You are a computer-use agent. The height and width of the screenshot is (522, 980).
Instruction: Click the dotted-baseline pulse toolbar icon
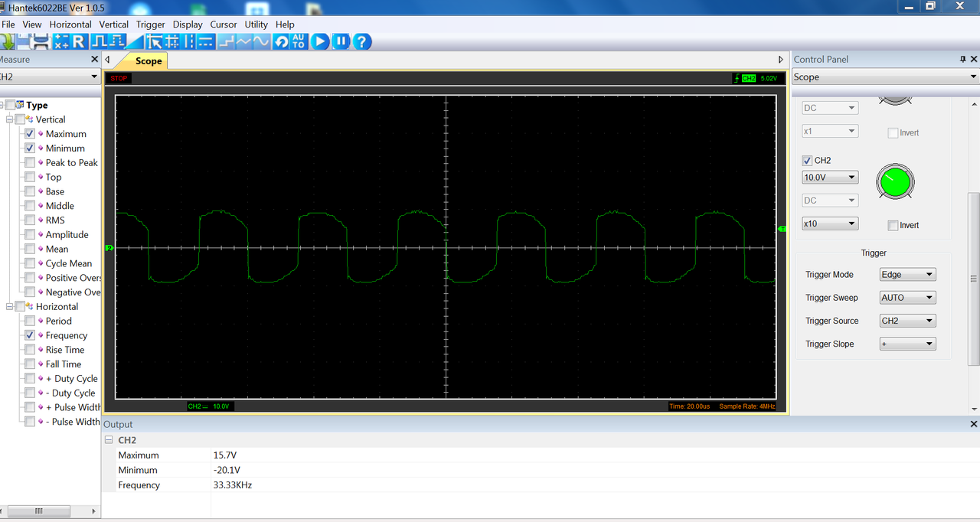tap(117, 41)
